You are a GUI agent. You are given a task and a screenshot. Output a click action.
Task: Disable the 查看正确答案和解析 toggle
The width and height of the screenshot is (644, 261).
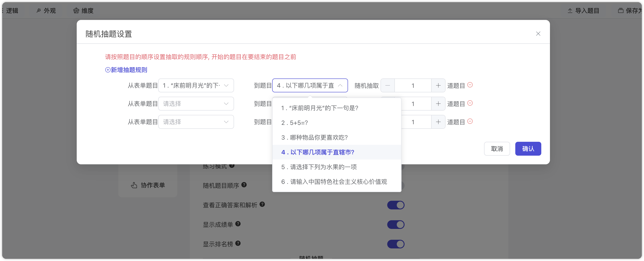tap(396, 205)
